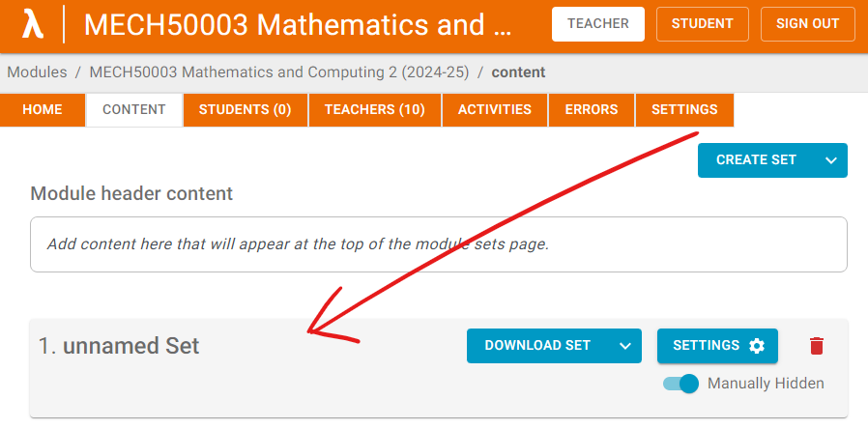Go to the Activities tab

pyautogui.click(x=495, y=109)
